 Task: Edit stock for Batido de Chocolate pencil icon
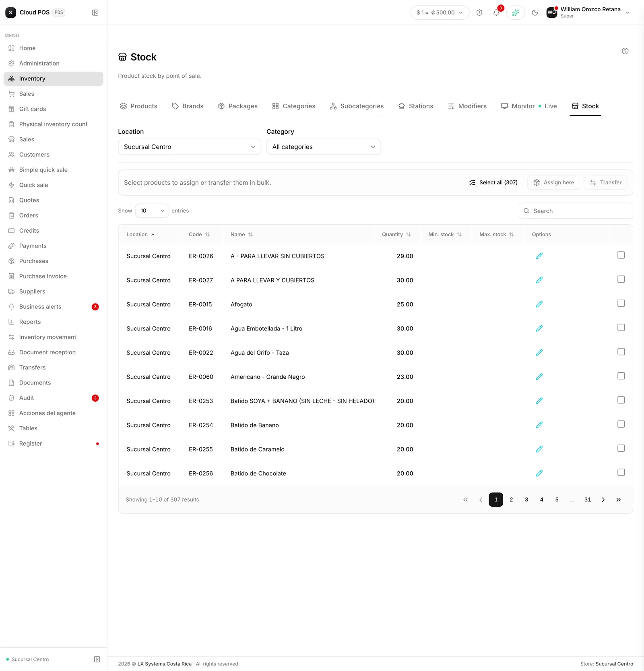539,473
